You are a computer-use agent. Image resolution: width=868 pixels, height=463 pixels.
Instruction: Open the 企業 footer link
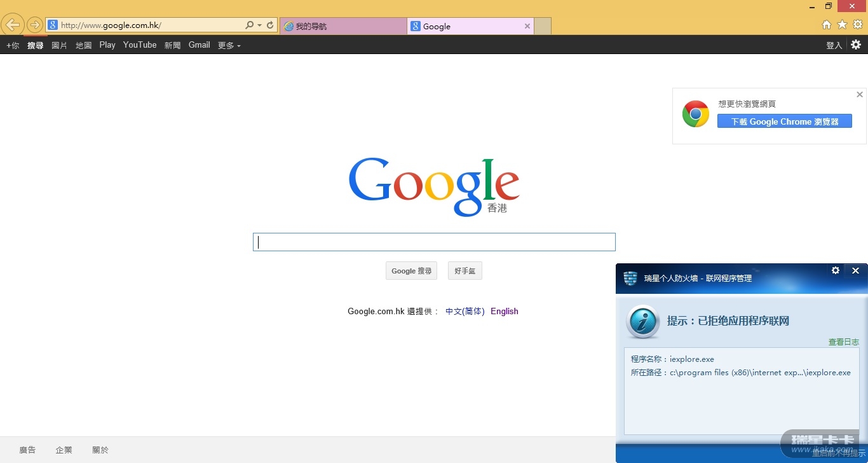(64, 450)
